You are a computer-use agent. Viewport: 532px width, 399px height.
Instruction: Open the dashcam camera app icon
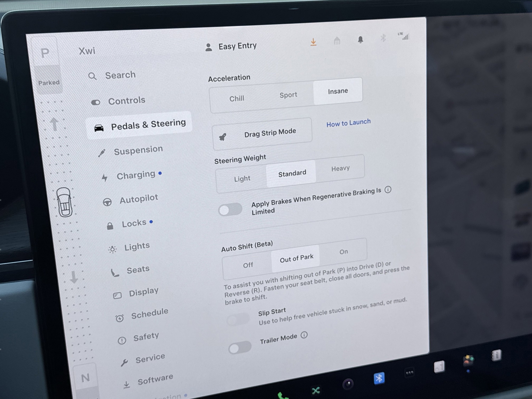point(348,384)
